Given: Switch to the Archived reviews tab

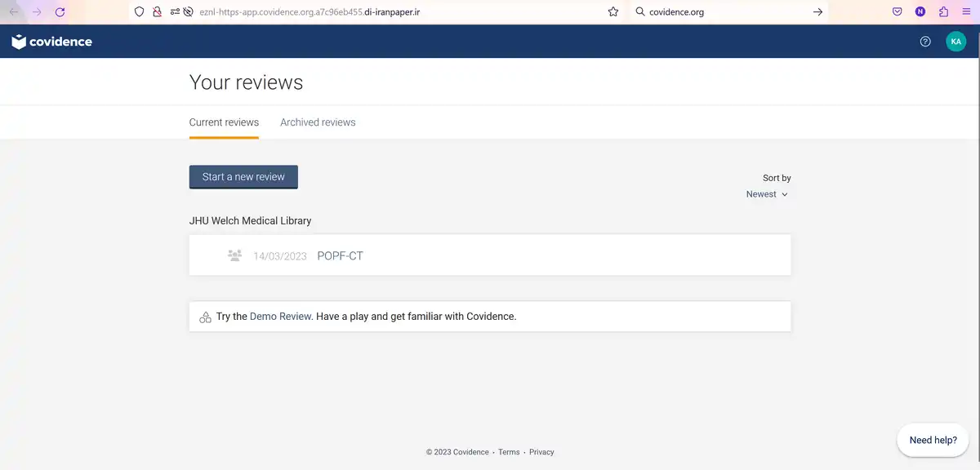Looking at the screenshot, I should (318, 122).
